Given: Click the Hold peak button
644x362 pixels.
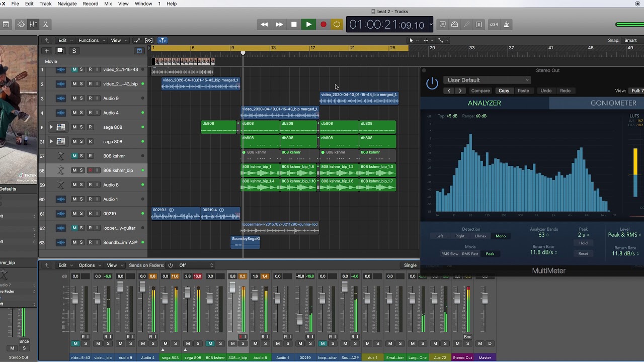Looking at the screenshot, I should click(x=583, y=243).
